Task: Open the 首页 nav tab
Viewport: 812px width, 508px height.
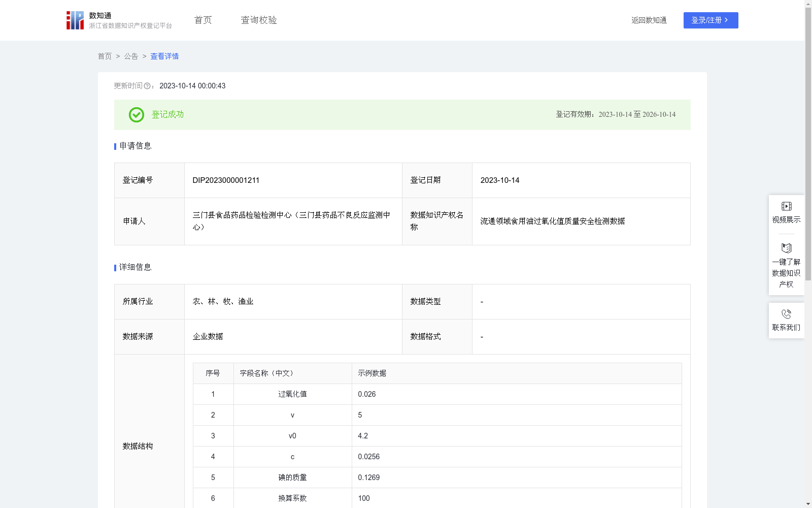Action: pos(203,20)
